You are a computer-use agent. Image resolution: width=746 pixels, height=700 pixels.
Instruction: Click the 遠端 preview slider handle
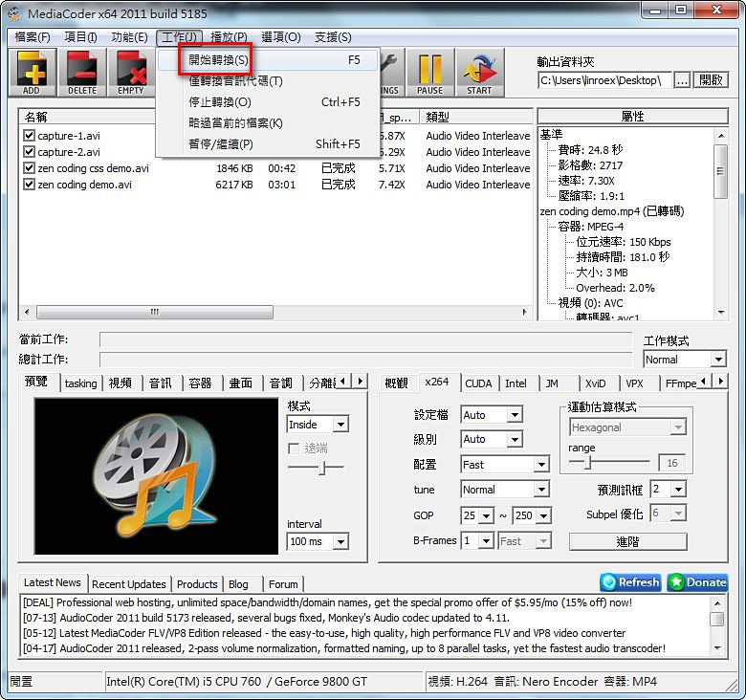point(323,468)
